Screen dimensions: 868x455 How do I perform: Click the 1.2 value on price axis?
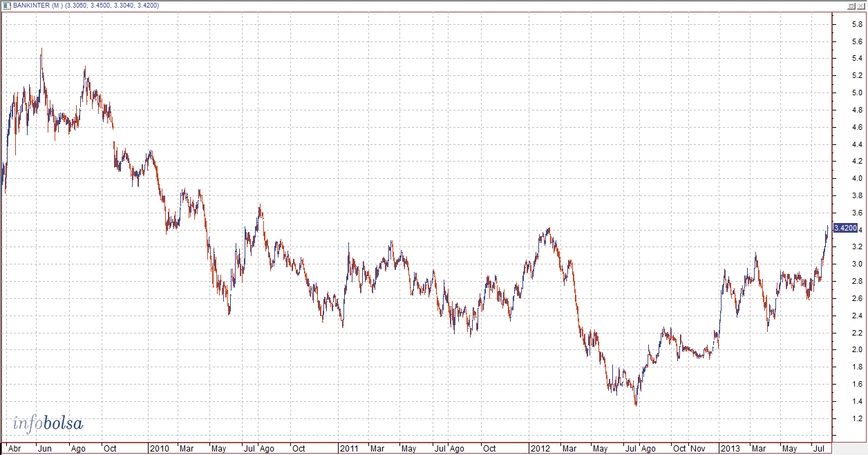pyautogui.click(x=856, y=418)
